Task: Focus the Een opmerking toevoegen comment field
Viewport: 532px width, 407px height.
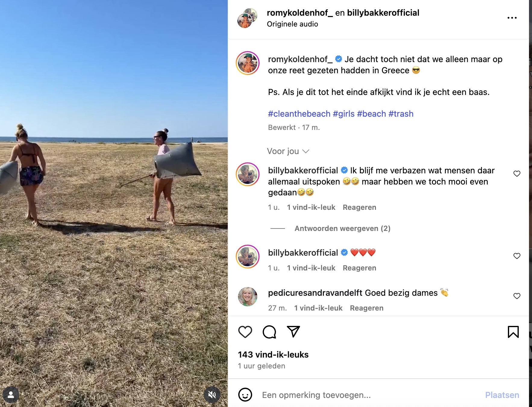Action: tap(371, 395)
